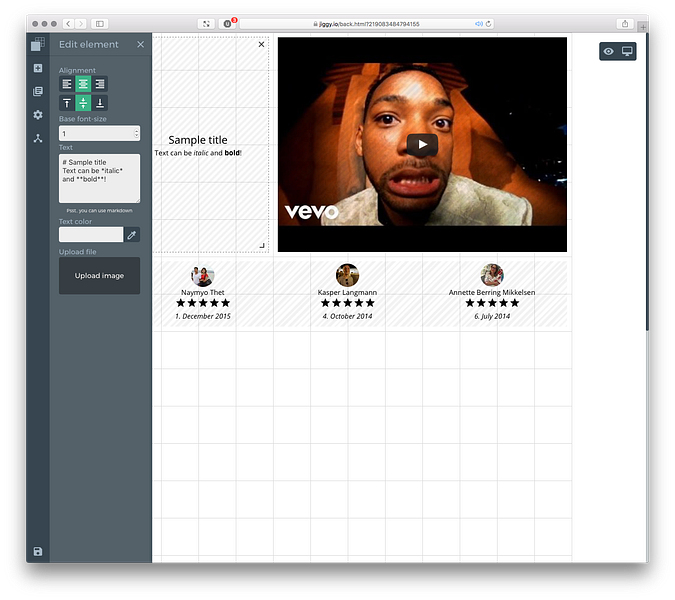Align content to bottom

[99, 103]
